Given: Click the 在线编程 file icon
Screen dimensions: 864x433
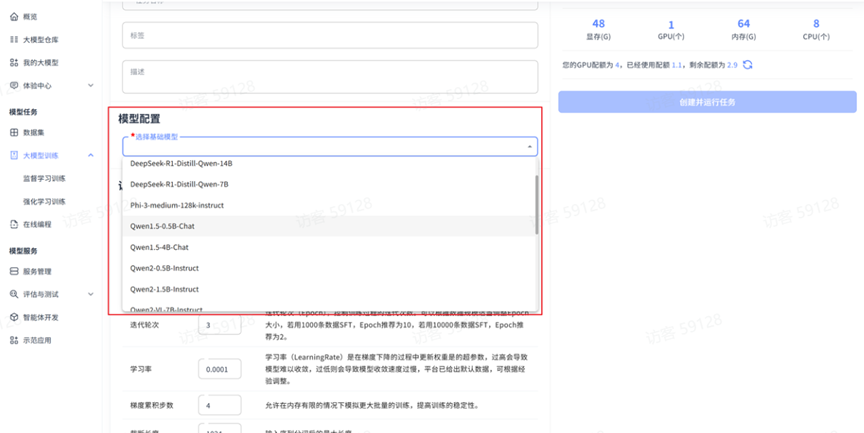Looking at the screenshot, I should [x=14, y=225].
